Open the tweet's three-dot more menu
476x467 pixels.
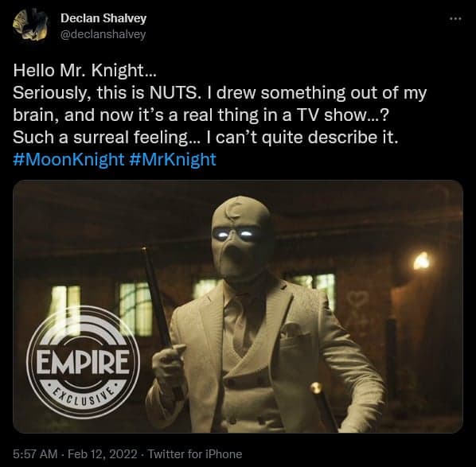click(455, 19)
